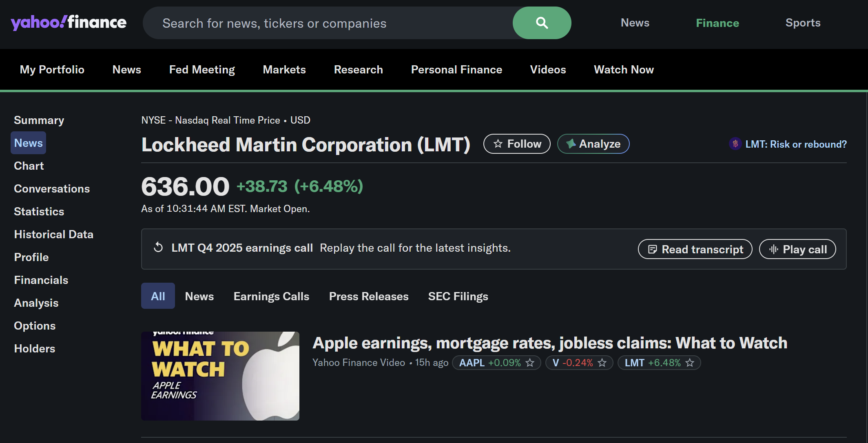This screenshot has width=868, height=443.
Task: Expand the Research navigation menu
Action: pyautogui.click(x=358, y=70)
